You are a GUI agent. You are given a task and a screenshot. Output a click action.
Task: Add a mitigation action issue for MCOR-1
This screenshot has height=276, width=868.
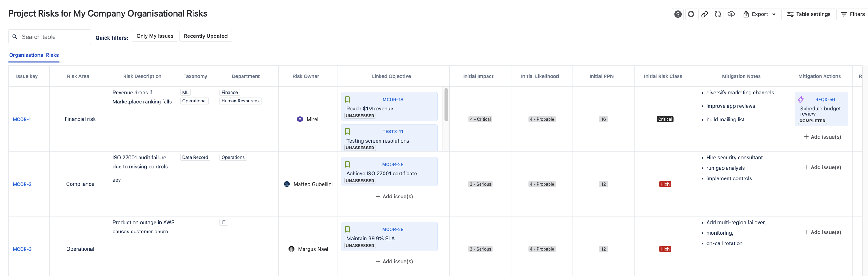(x=823, y=137)
